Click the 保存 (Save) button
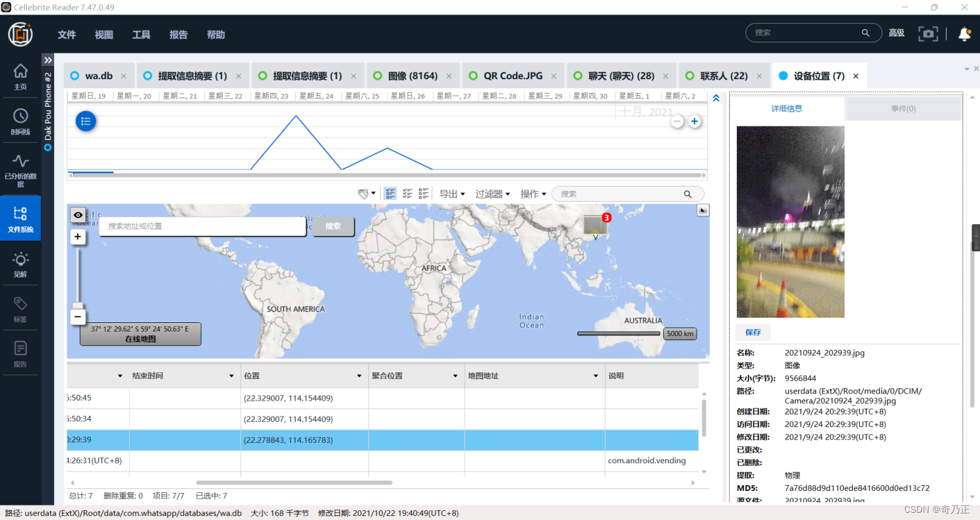The height and width of the screenshot is (520, 980). tap(753, 332)
